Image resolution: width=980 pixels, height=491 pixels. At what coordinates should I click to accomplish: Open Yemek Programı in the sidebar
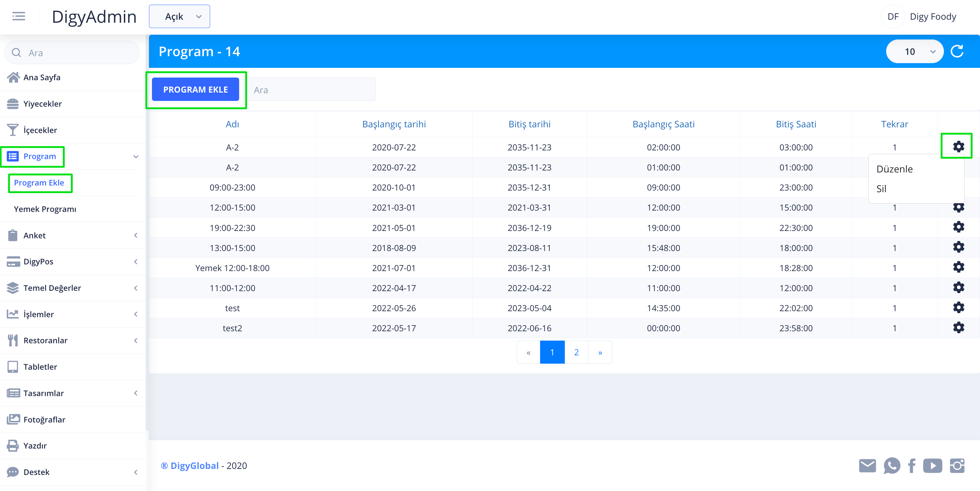coord(45,209)
